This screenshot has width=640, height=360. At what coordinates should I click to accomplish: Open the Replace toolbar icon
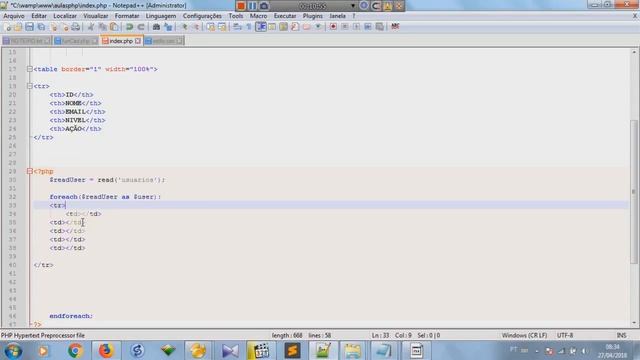[x=168, y=27]
